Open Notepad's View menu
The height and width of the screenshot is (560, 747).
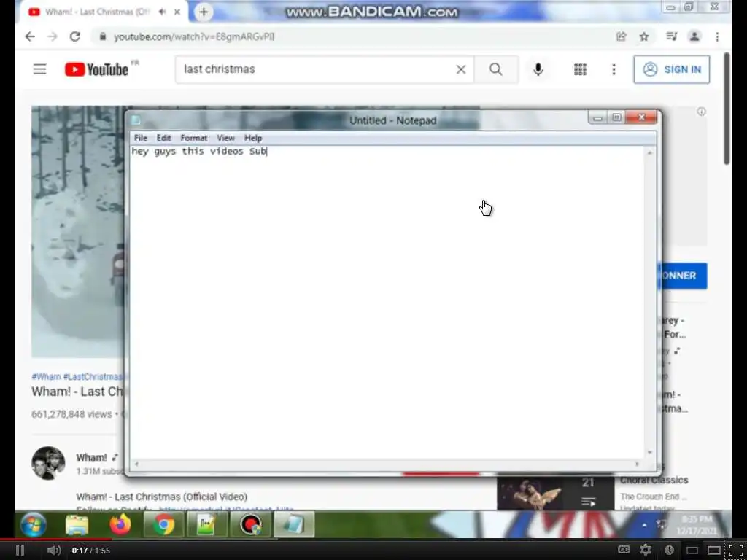(226, 138)
